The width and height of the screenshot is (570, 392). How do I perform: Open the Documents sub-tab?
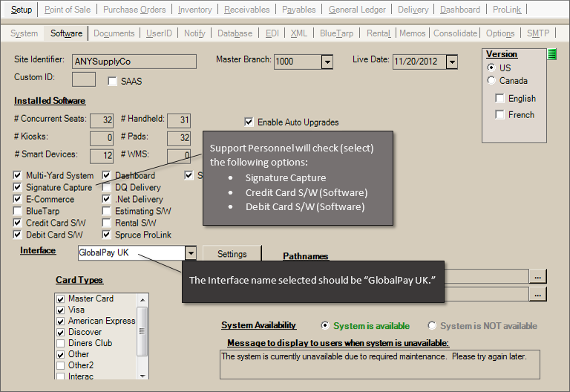pyautogui.click(x=114, y=33)
